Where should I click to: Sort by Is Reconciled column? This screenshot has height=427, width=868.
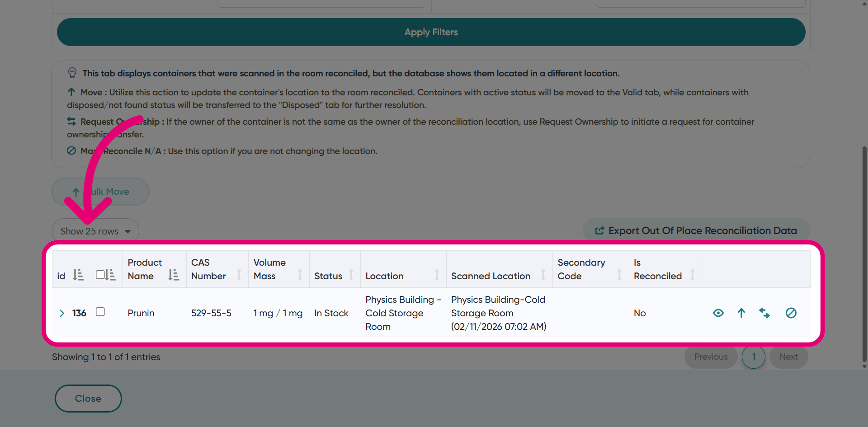[x=692, y=275]
